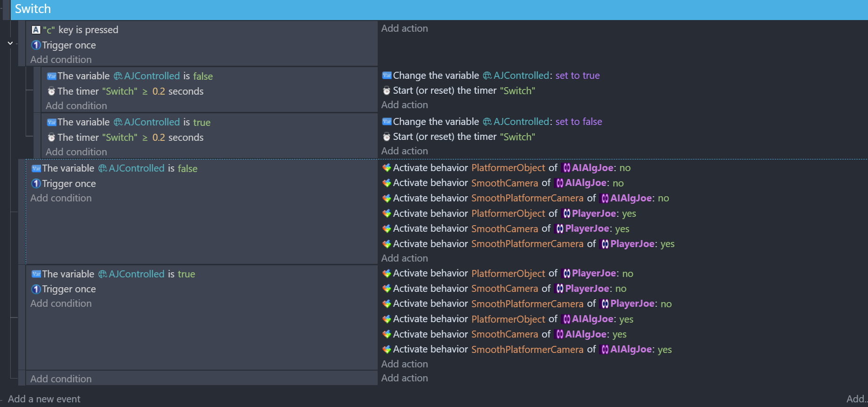Click "Add action" for the "c" key is pressed event
This screenshot has height=407, width=868.
[404, 28]
